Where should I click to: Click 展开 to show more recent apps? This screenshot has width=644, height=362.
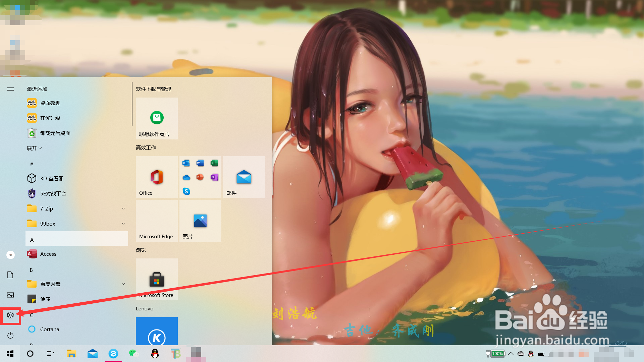click(x=34, y=148)
